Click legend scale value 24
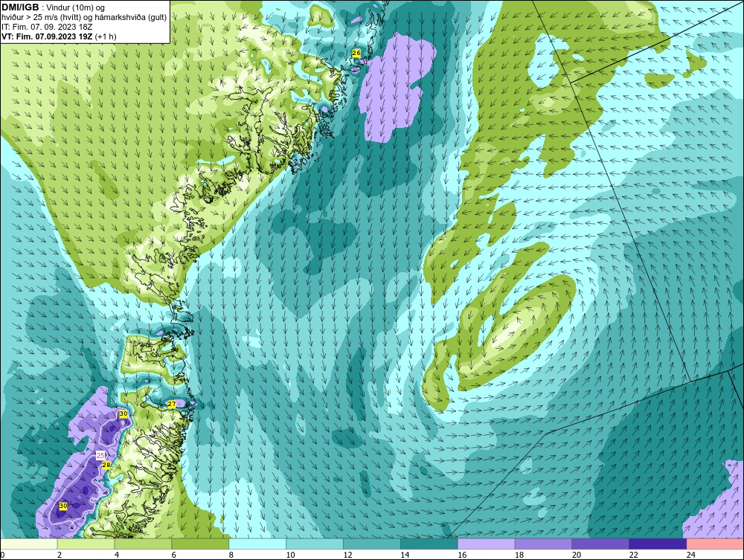The width and height of the screenshot is (744, 560). (691, 555)
